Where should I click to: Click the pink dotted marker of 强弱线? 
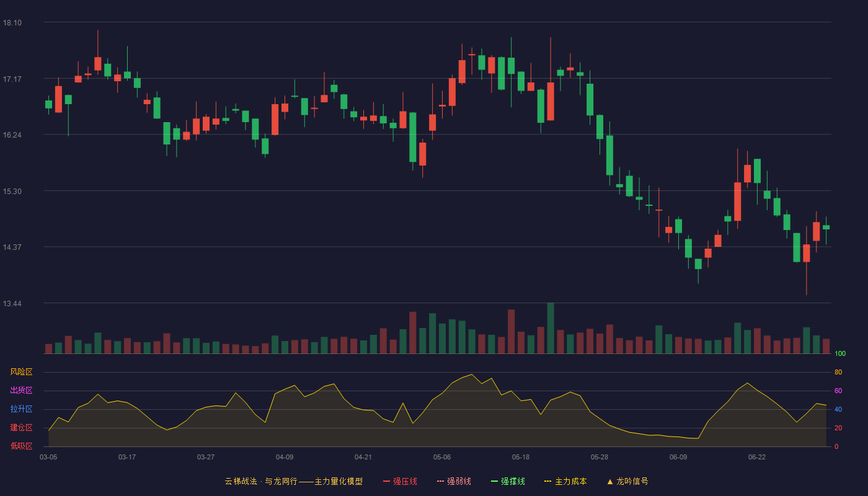coord(440,481)
